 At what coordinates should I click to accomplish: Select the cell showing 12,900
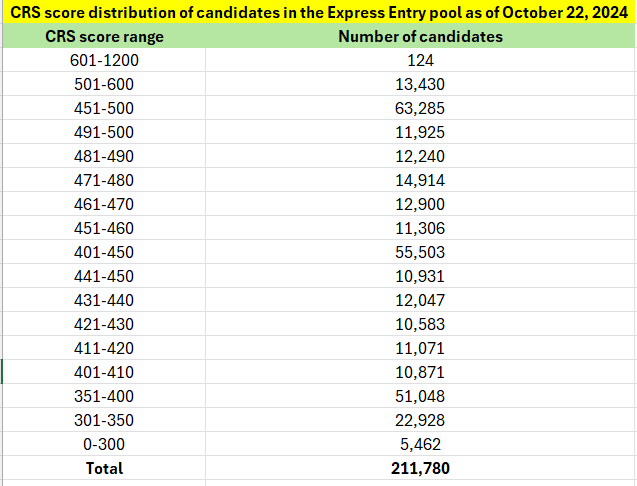pos(420,204)
